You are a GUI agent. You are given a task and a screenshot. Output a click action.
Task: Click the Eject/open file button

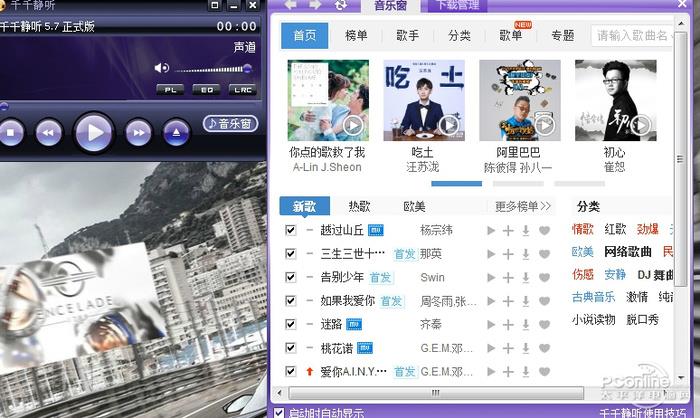point(176,131)
